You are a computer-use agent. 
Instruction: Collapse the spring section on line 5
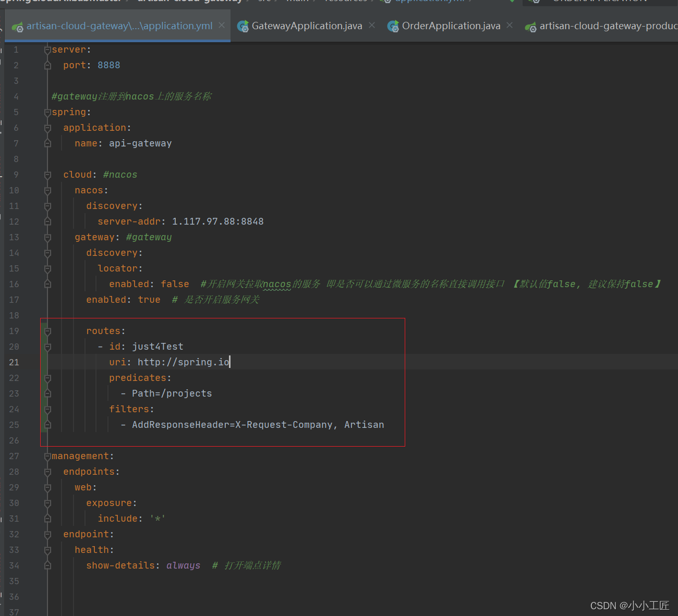(47, 113)
